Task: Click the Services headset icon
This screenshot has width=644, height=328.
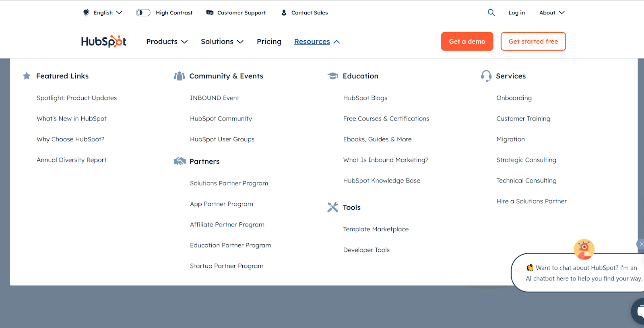Action: 486,76
